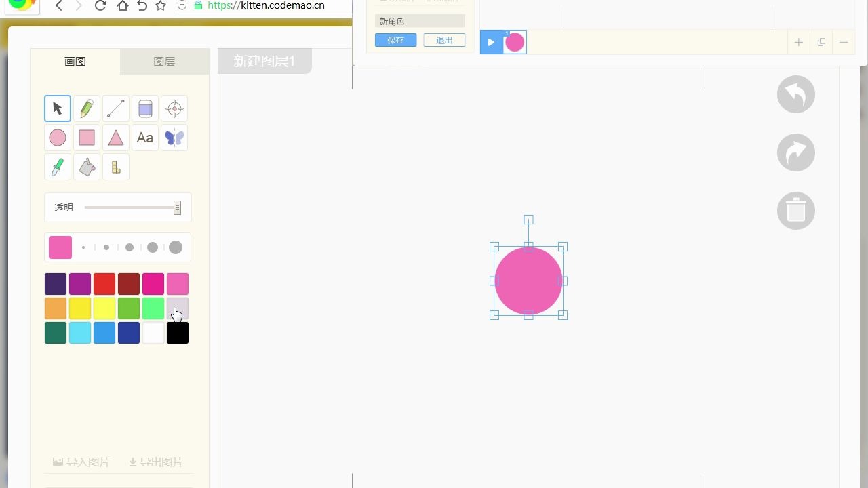Select the butterfly symmetry tool
868x488 pixels.
pos(174,138)
